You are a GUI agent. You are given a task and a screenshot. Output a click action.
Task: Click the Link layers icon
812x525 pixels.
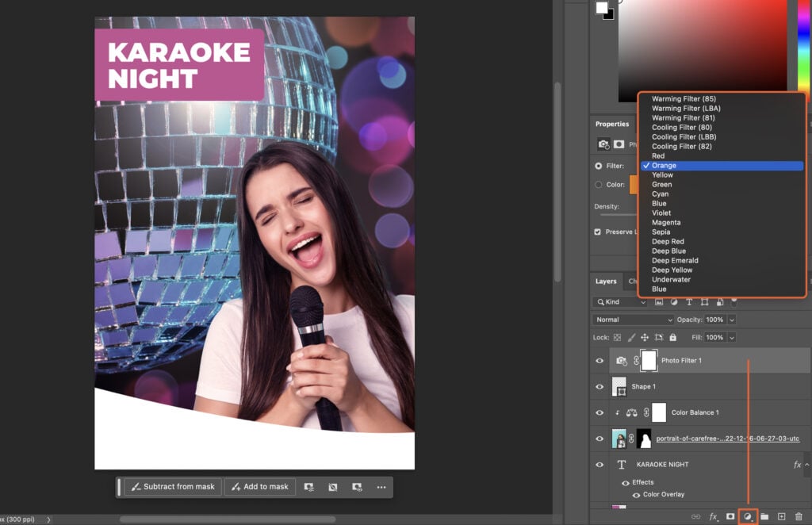click(695, 515)
